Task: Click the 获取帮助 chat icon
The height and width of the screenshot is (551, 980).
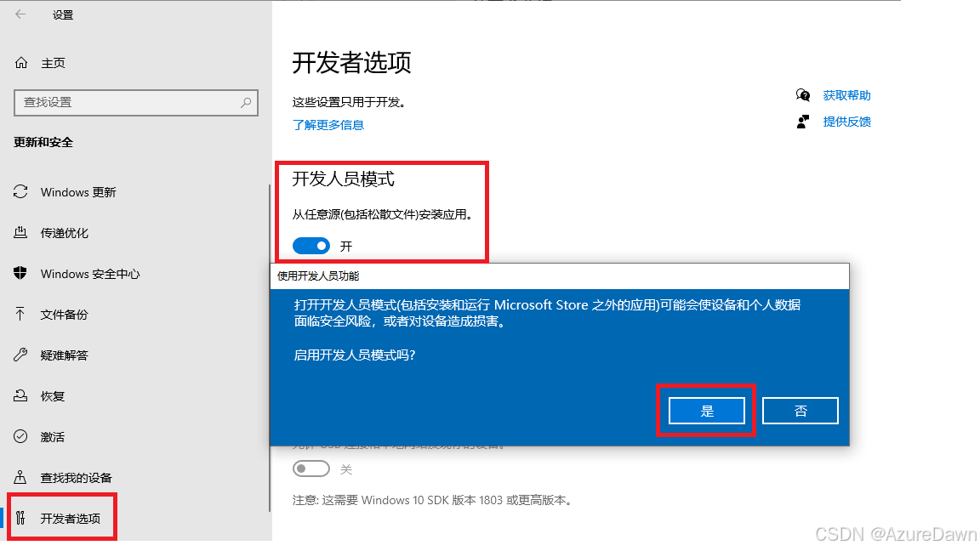Action: (x=803, y=95)
